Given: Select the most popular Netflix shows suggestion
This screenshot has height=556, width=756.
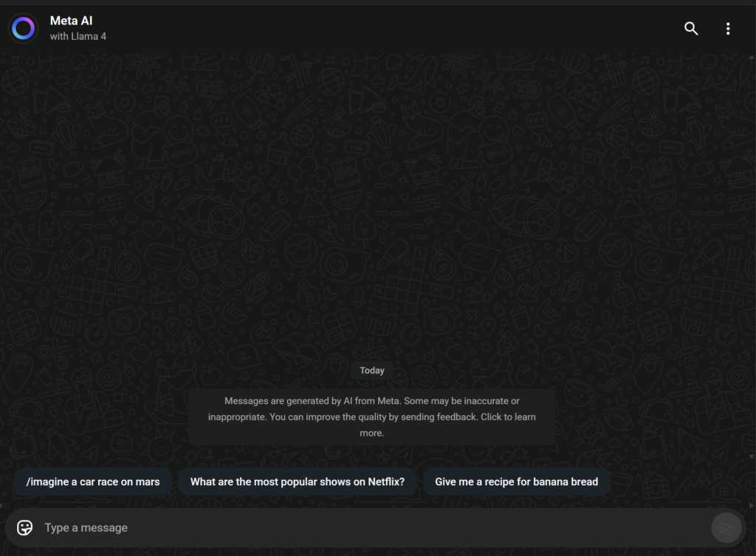Looking at the screenshot, I should (x=297, y=482).
